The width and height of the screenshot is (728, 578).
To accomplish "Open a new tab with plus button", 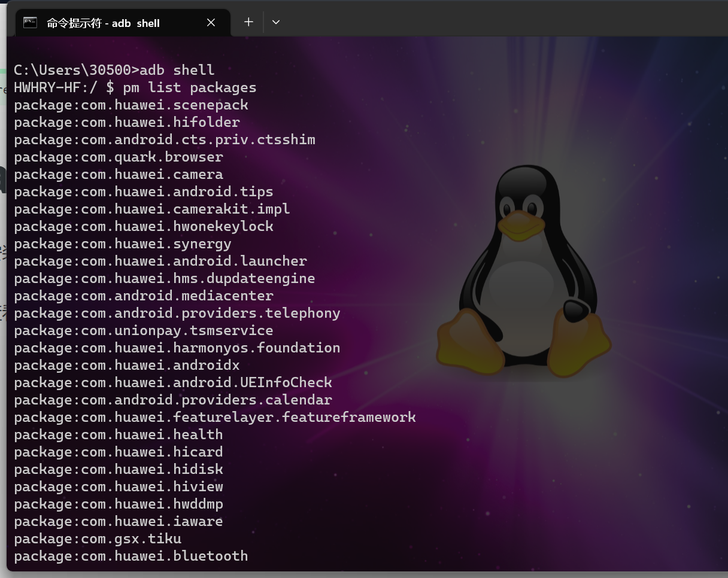I will click(x=248, y=22).
